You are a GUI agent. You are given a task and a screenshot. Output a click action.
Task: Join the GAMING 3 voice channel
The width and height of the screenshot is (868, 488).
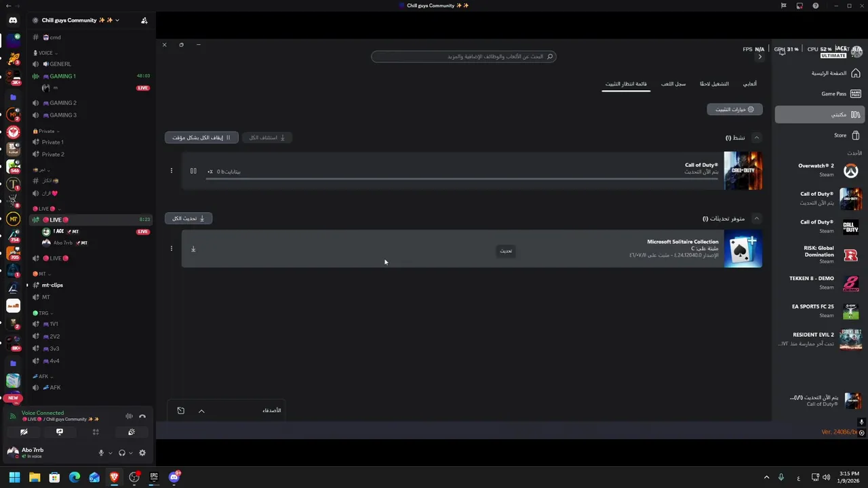coord(91,115)
